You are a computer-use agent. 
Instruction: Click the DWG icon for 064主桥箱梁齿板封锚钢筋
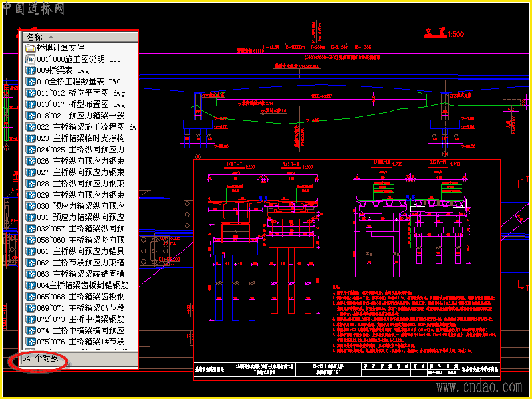coord(31,285)
